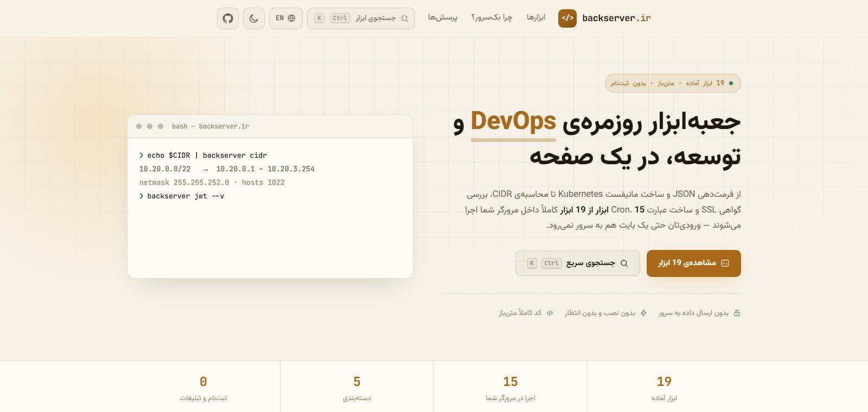Open the چرا بک‌سرور؟ menu item

pos(492,18)
